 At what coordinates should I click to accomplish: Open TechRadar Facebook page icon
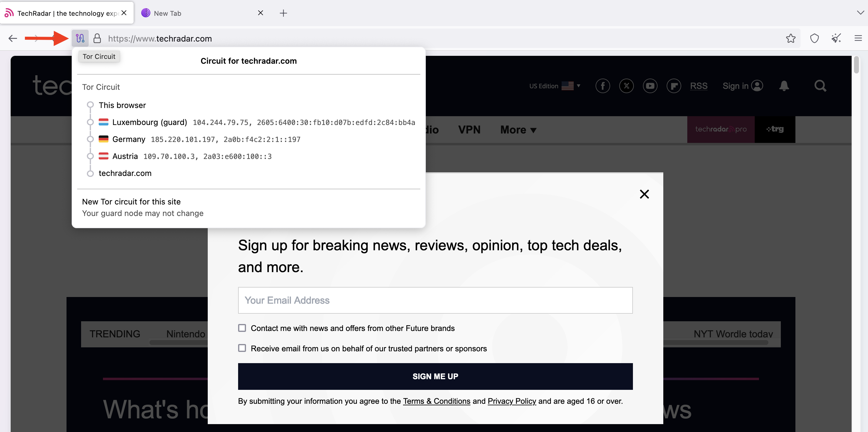[603, 86]
